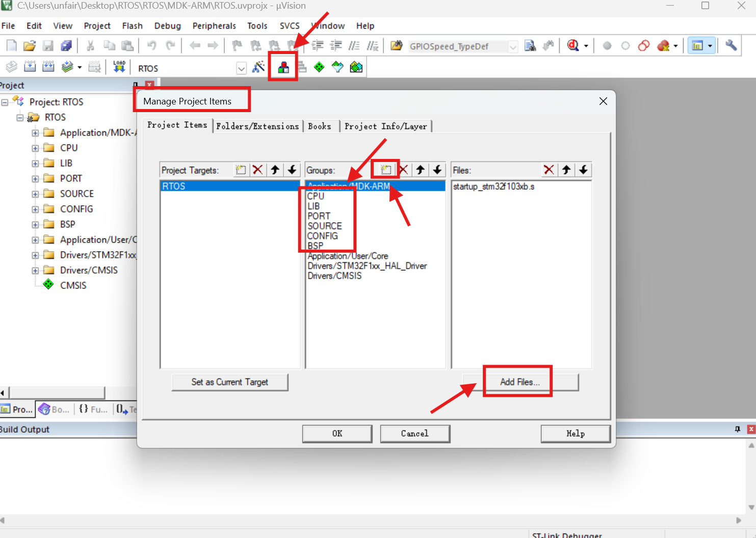Open the Peripherals menu

point(214,26)
